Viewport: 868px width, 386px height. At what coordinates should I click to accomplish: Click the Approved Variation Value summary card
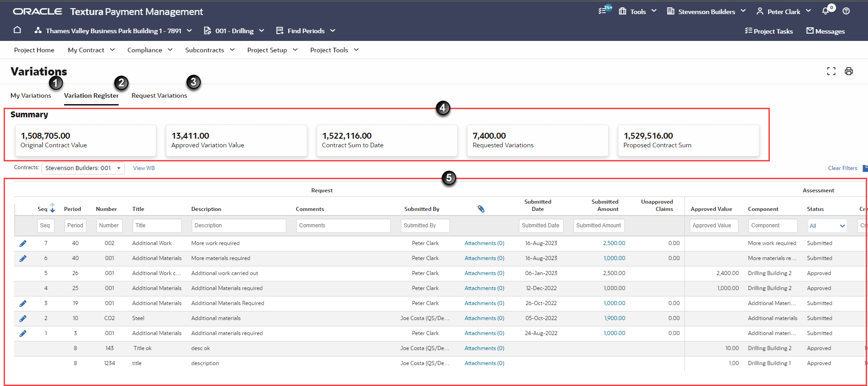pyautogui.click(x=236, y=140)
